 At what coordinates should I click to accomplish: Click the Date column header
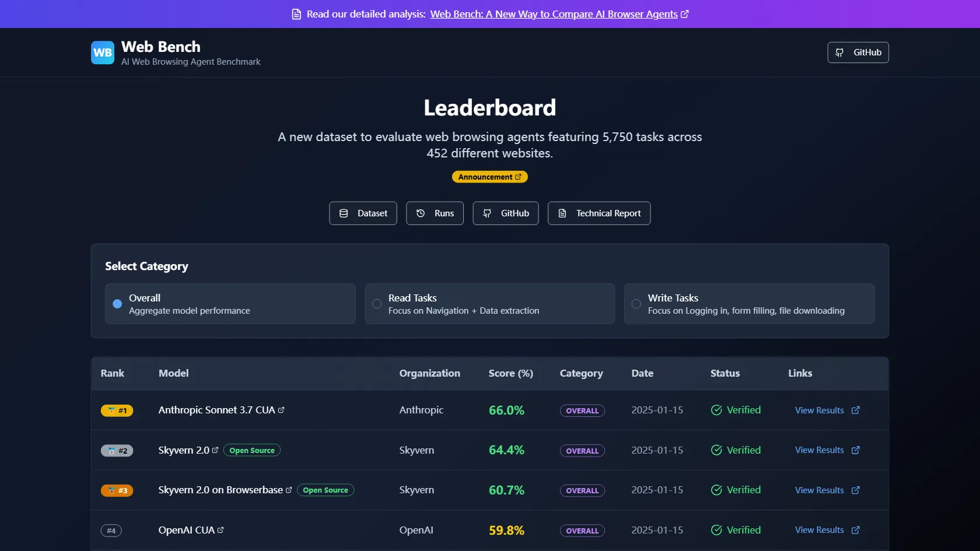642,373
